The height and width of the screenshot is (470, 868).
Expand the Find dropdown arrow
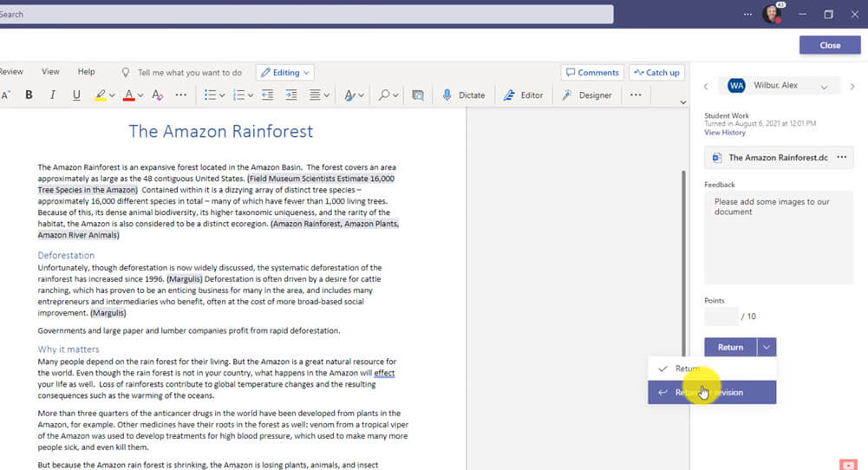coord(395,95)
